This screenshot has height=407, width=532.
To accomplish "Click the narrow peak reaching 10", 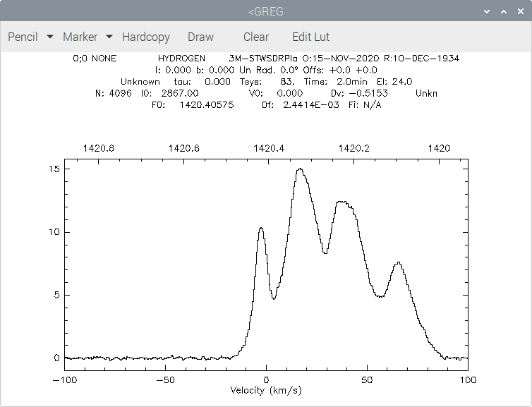I will [261, 228].
